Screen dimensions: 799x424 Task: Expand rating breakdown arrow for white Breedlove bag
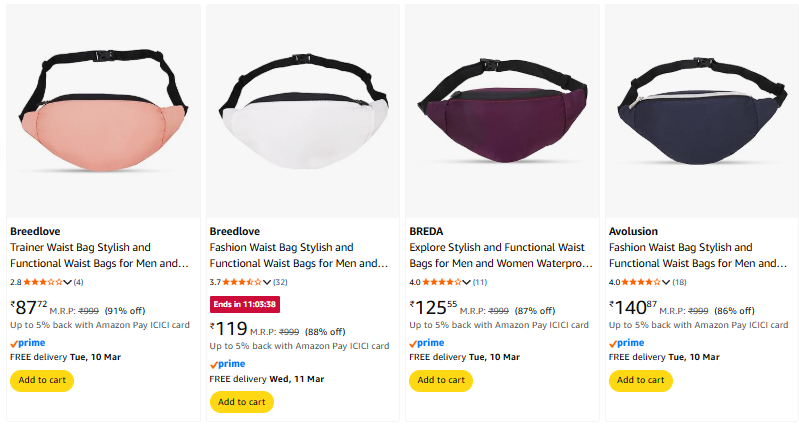pyautogui.click(x=267, y=282)
